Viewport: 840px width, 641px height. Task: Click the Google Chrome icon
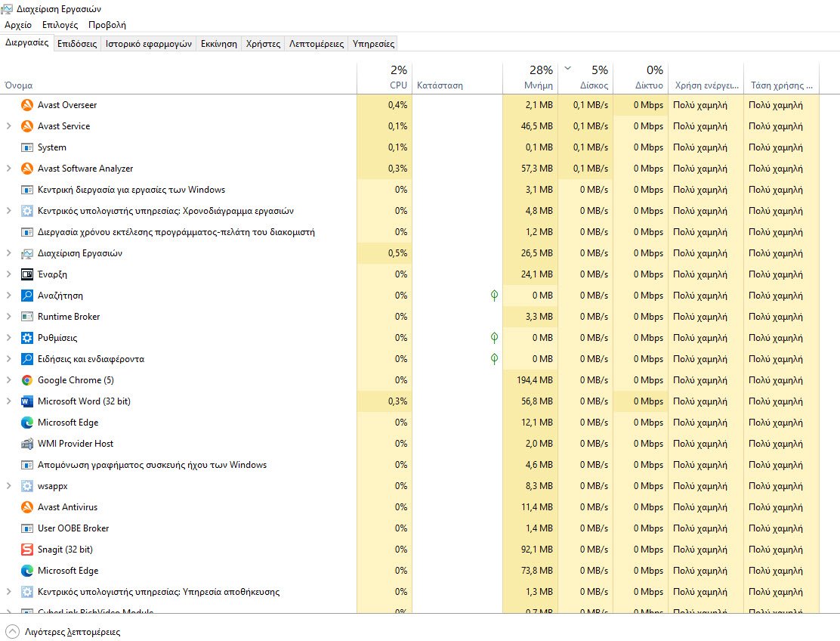pos(26,380)
